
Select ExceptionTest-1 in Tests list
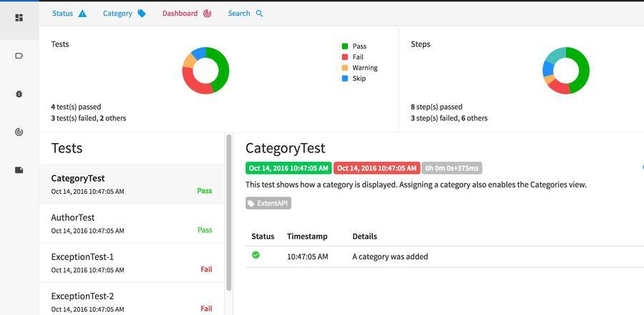tap(132, 263)
